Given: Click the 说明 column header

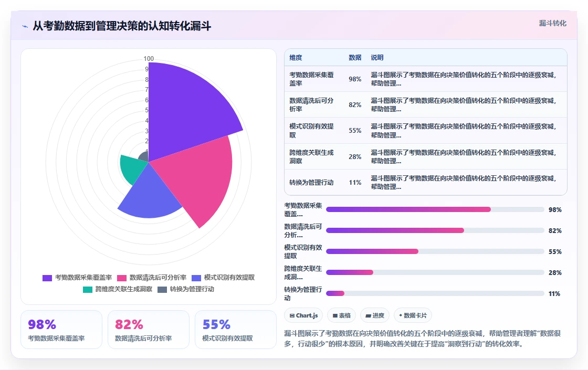Looking at the screenshot, I should point(377,58).
